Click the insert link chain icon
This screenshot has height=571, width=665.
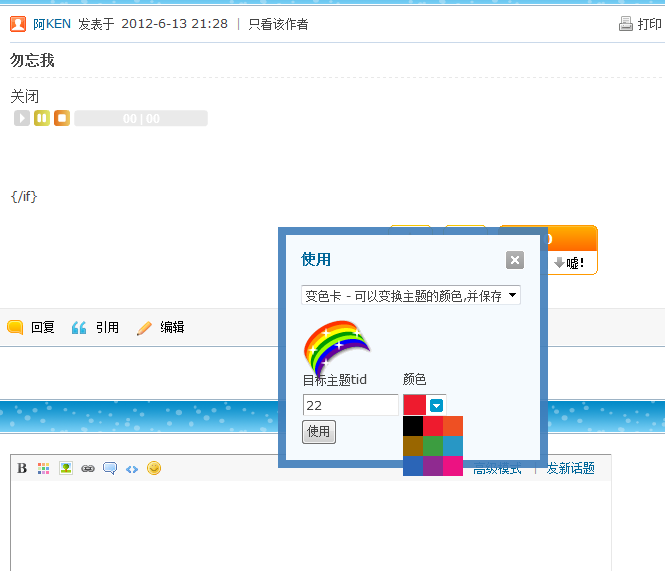click(x=88, y=468)
